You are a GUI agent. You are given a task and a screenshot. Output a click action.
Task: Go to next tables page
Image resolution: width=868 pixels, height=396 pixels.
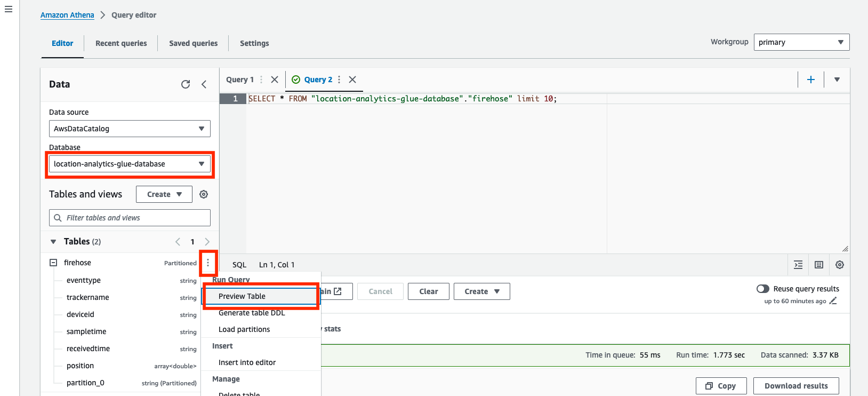click(x=207, y=242)
